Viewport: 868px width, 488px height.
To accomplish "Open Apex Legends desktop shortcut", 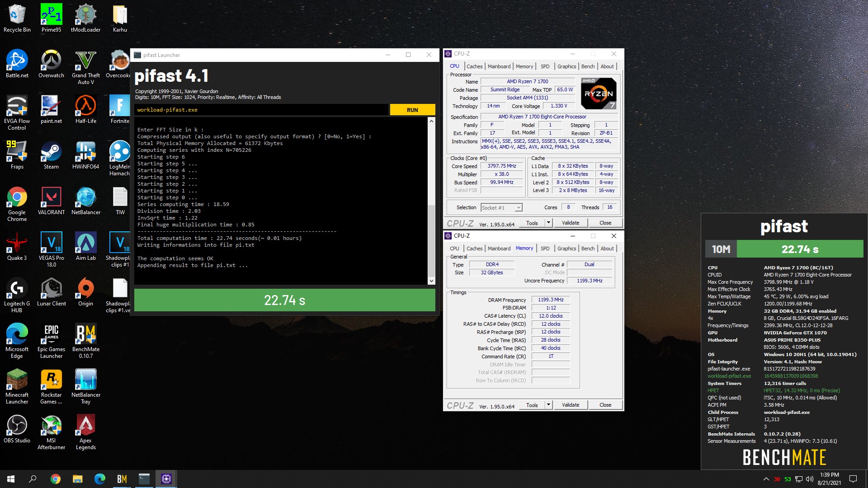I will click(x=85, y=432).
